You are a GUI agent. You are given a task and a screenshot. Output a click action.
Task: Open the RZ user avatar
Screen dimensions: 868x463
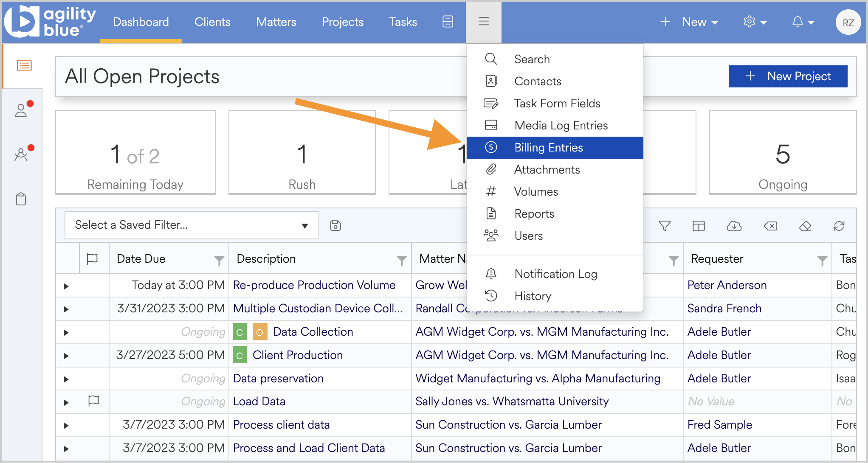848,22
